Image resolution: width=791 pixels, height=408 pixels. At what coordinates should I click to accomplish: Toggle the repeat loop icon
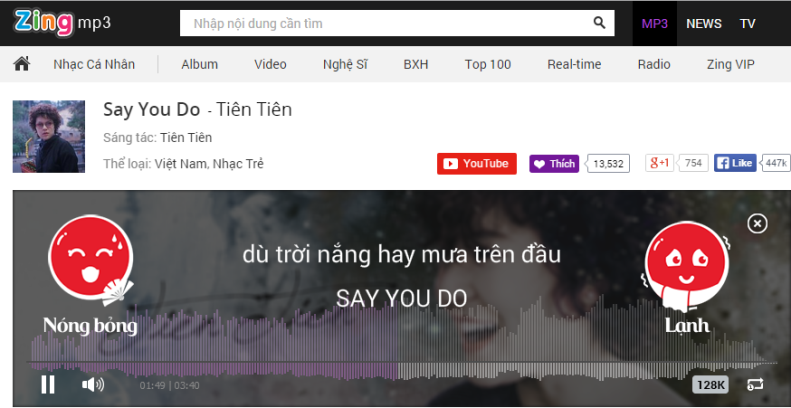click(755, 385)
